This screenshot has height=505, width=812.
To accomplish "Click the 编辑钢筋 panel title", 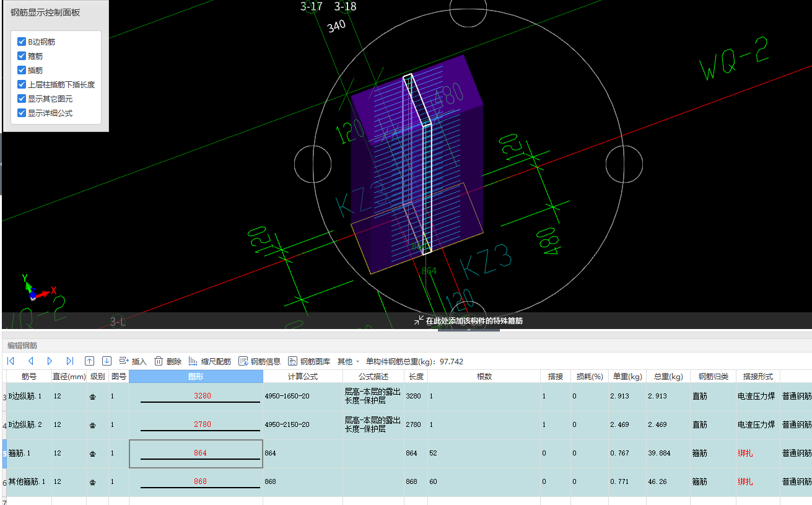I will tap(22, 345).
